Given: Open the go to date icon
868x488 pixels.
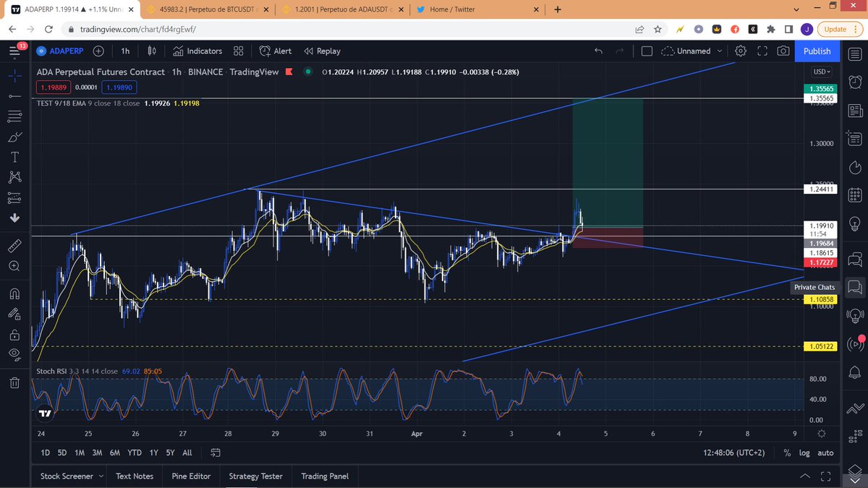Looking at the screenshot, I should tap(216, 453).
